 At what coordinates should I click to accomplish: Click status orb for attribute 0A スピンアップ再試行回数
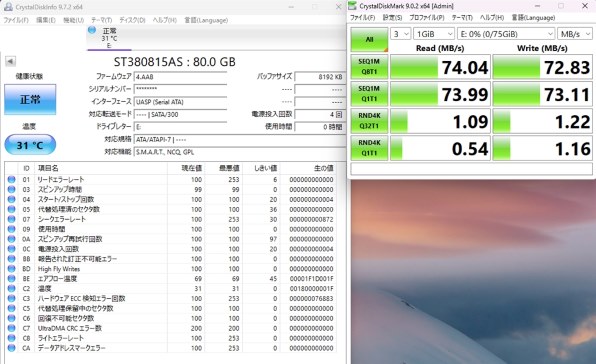[11, 239]
